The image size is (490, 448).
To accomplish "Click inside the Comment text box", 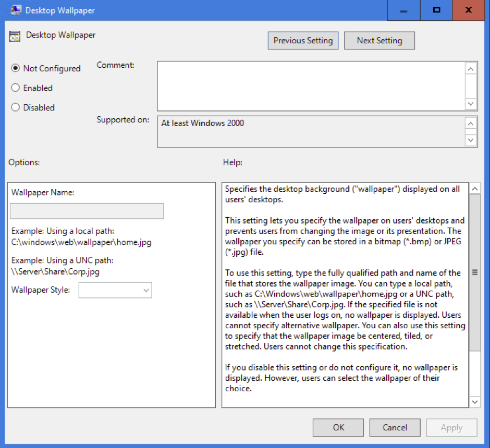I will coord(310,86).
